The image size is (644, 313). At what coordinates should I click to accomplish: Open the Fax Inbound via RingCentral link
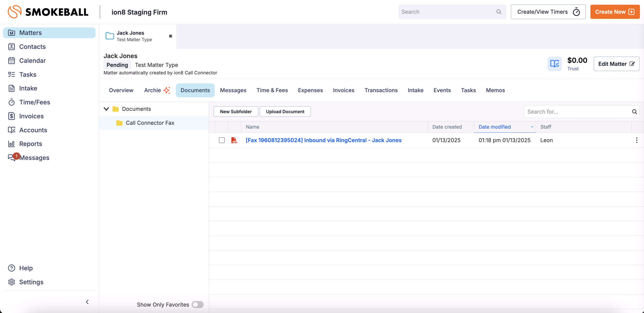[324, 140]
